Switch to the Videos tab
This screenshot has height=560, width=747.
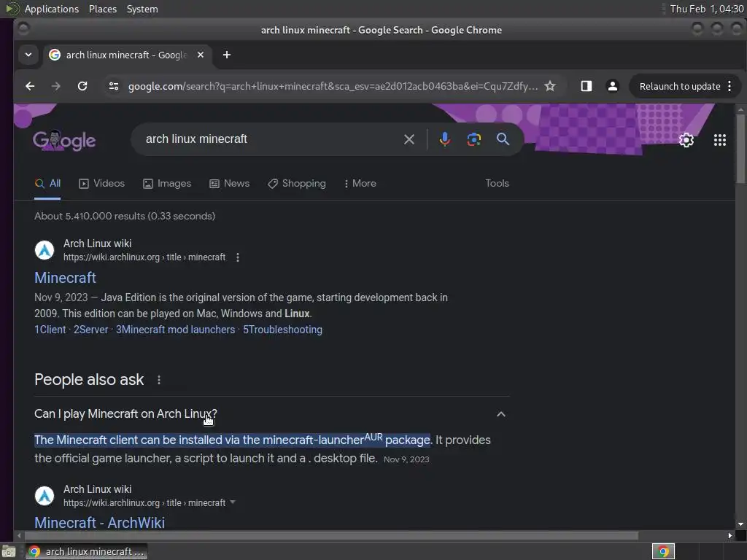point(102,183)
